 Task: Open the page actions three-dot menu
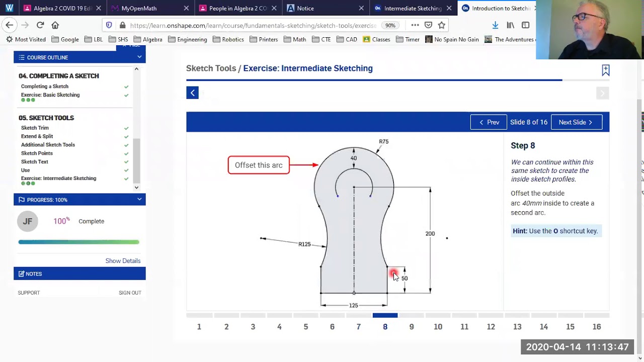click(415, 25)
